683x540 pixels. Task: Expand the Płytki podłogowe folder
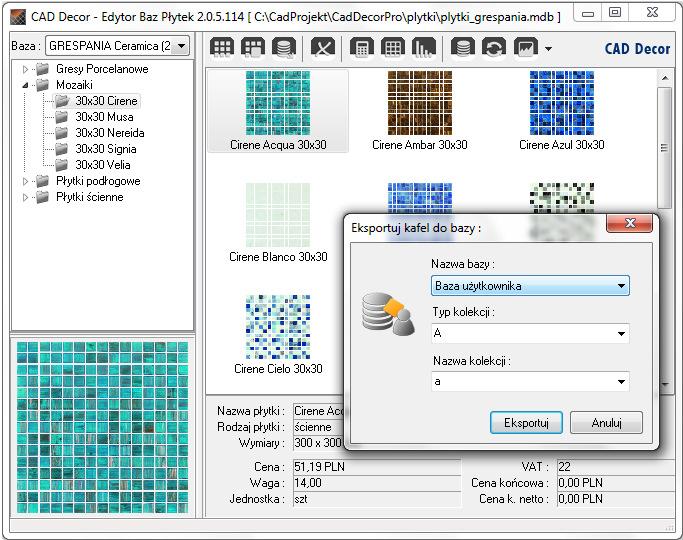pyautogui.click(x=25, y=181)
